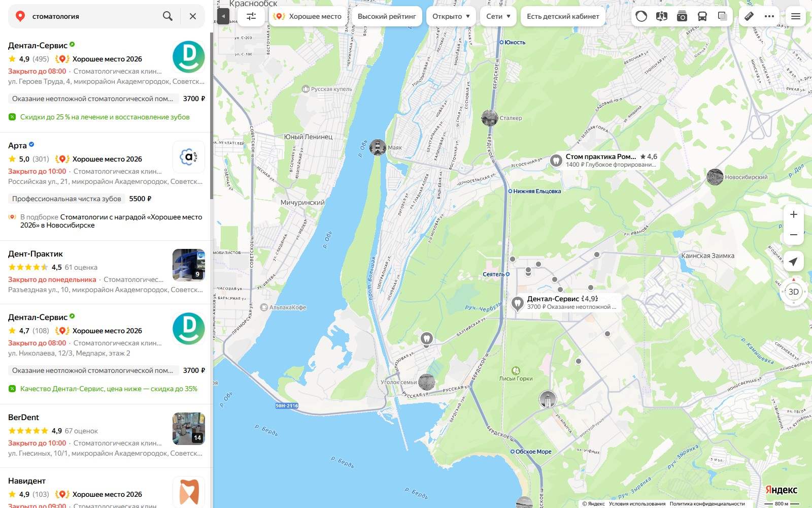The image size is (812, 508).
Task: Open the Навидент listing
Action: (27, 481)
